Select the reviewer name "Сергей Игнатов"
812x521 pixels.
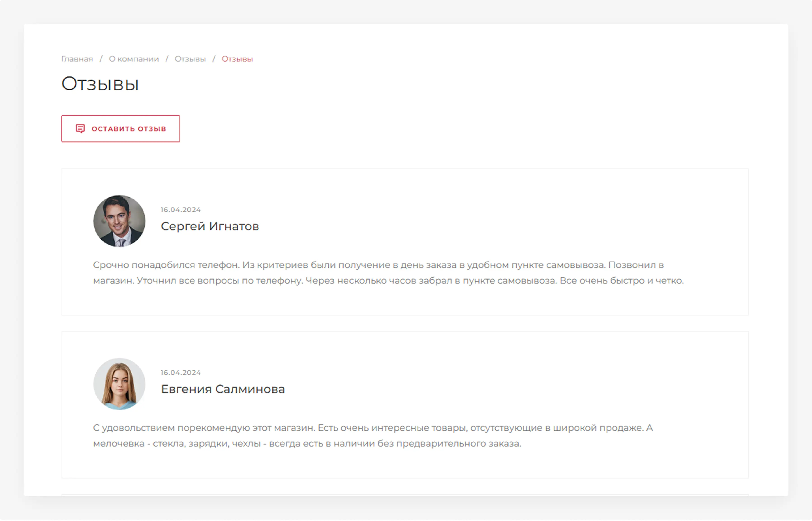[210, 226]
